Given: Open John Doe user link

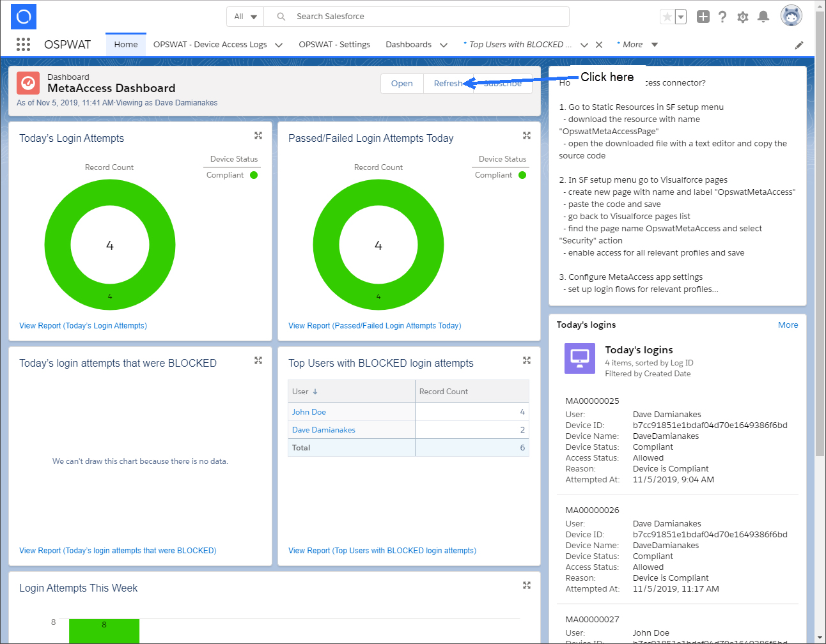Looking at the screenshot, I should coord(309,412).
